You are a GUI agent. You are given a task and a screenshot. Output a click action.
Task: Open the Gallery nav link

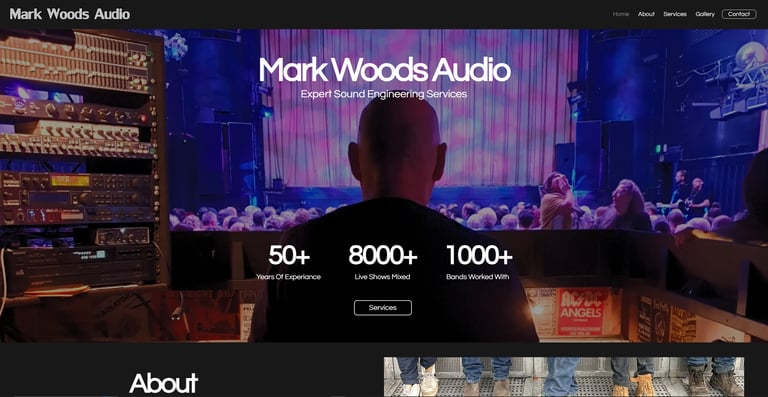point(705,14)
